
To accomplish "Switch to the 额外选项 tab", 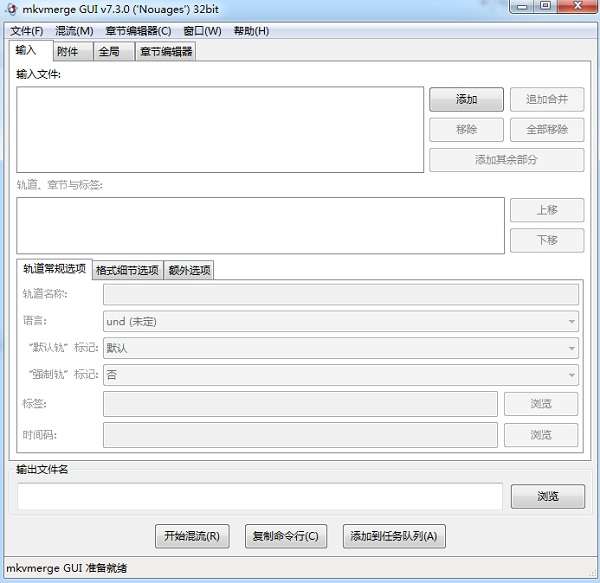I will (x=189, y=270).
